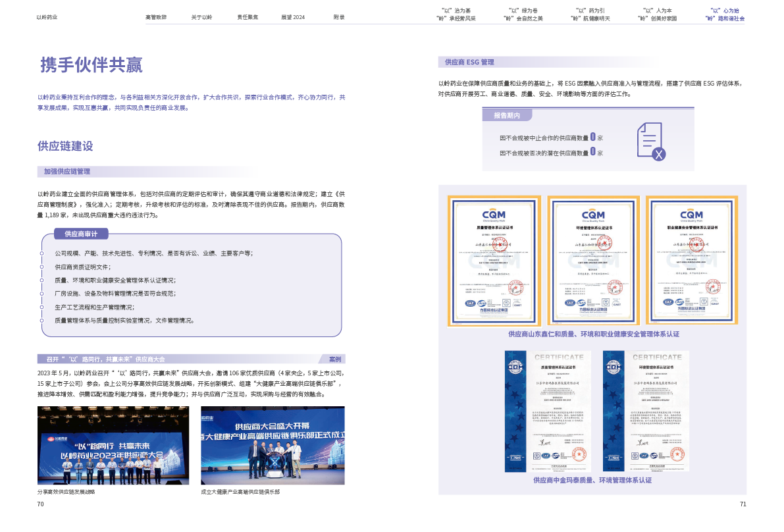Click the last bullet circle in 供应商审计 list
The width and height of the screenshot is (784, 532).
point(41,321)
